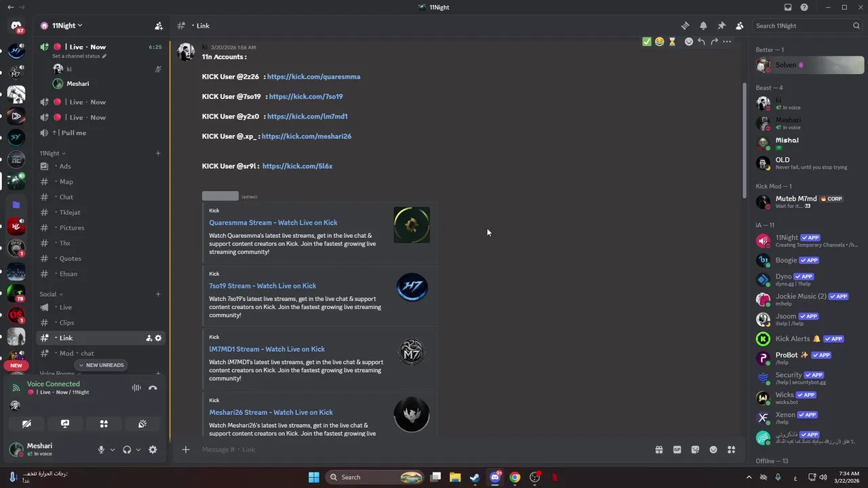The image size is (868, 488).
Task: Toggle screen share in voice panel
Action: 65,424
